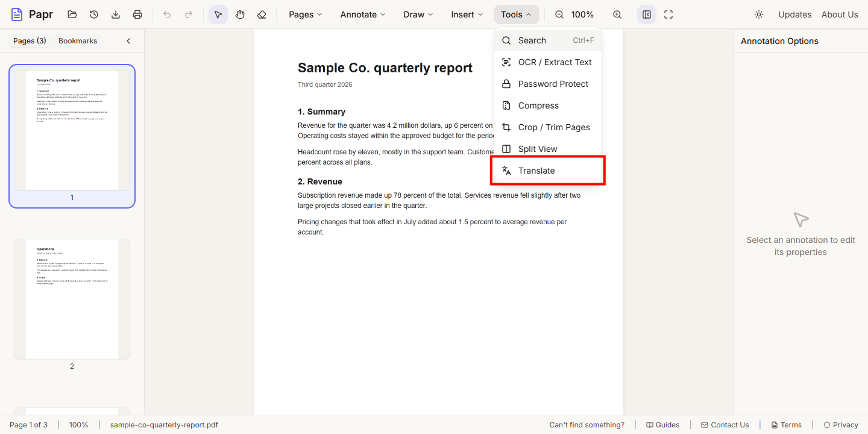Image resolution: width=868 pixels, height=434 pixels.
Task: Open the About Us link
Action: click(840, 14)
